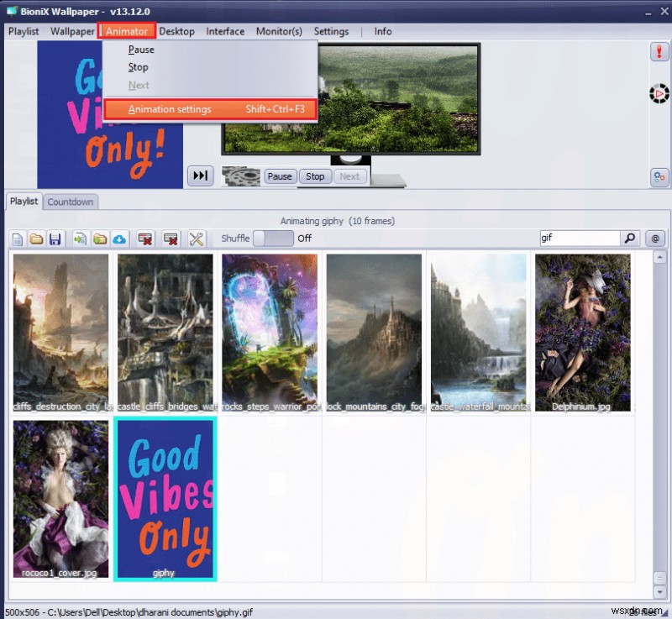Open an existing playlist
The height and width of the screenshot is (619, 672).
click(x=34, y=239)
